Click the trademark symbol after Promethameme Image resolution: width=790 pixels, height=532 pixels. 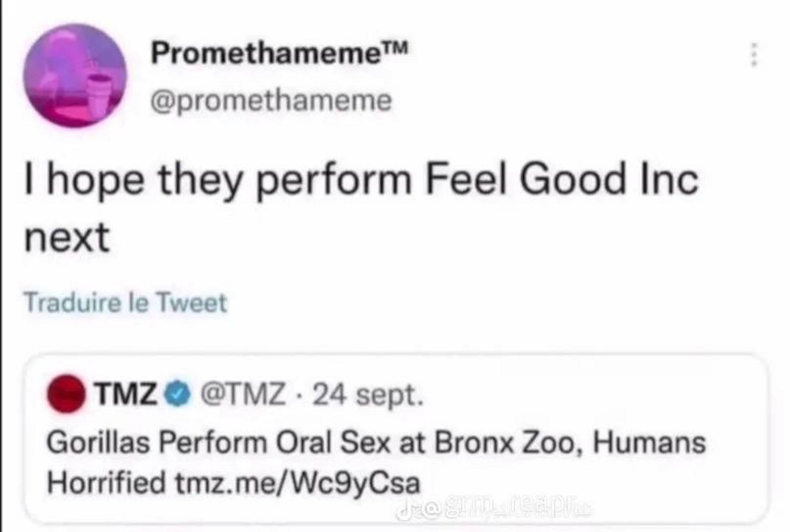pyautogui.click(x=393, y=49)
